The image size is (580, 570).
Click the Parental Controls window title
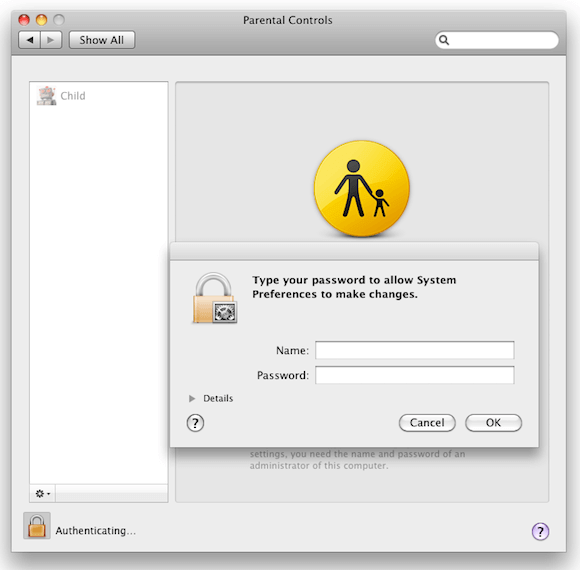coord(288,20)
